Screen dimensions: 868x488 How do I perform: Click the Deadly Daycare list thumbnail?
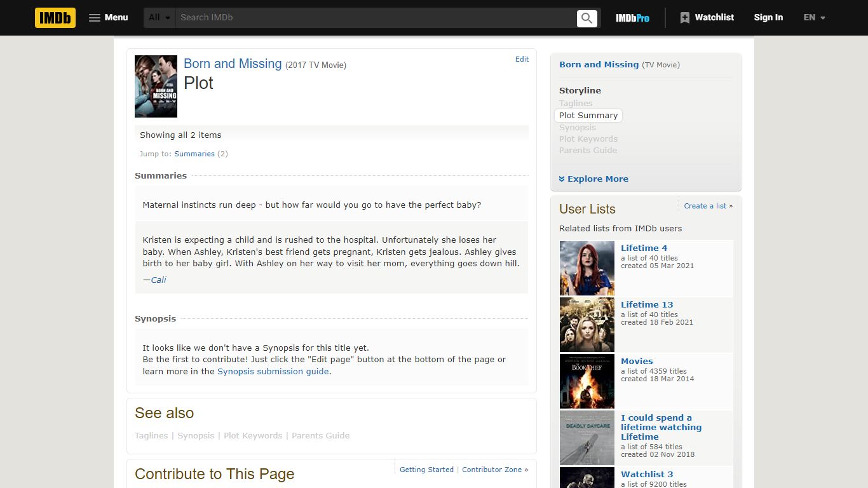point(587,438)
